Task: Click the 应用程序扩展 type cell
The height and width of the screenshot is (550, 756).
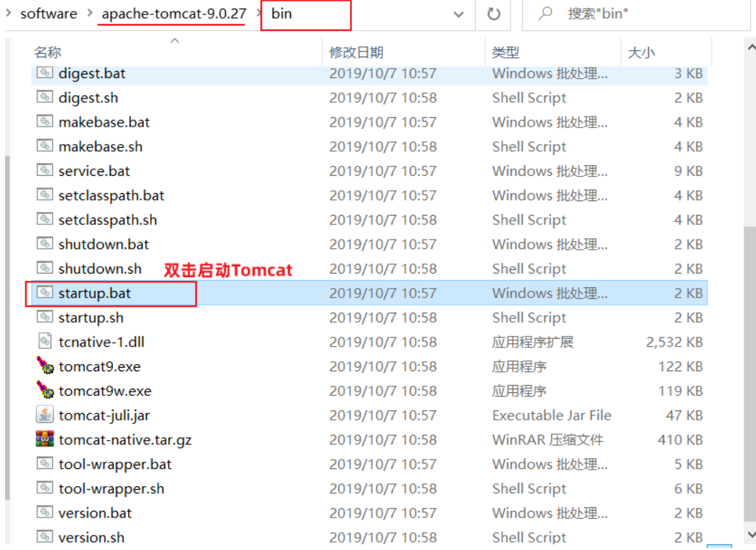Action: coord(533,342)
